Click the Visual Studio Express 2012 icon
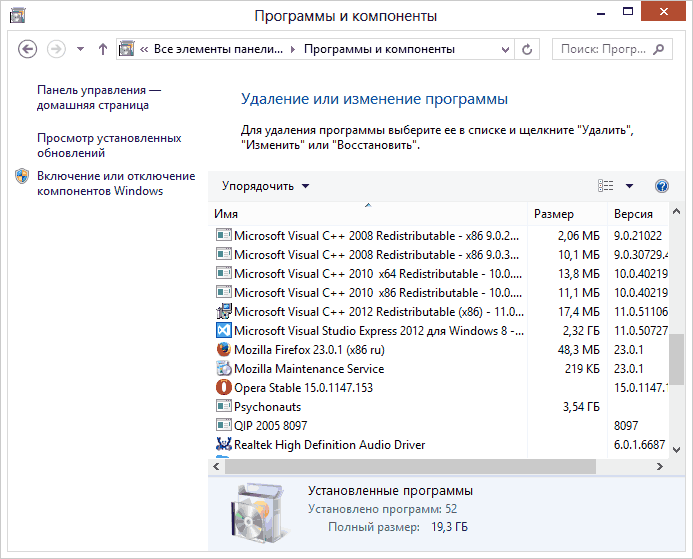Viewport: 693px width, 559px height. (x=224, y=330)
